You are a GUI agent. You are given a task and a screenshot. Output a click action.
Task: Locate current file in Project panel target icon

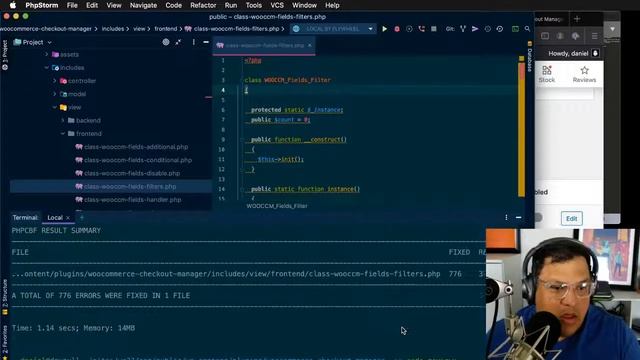pyautogui.click(x=166, y=42)
